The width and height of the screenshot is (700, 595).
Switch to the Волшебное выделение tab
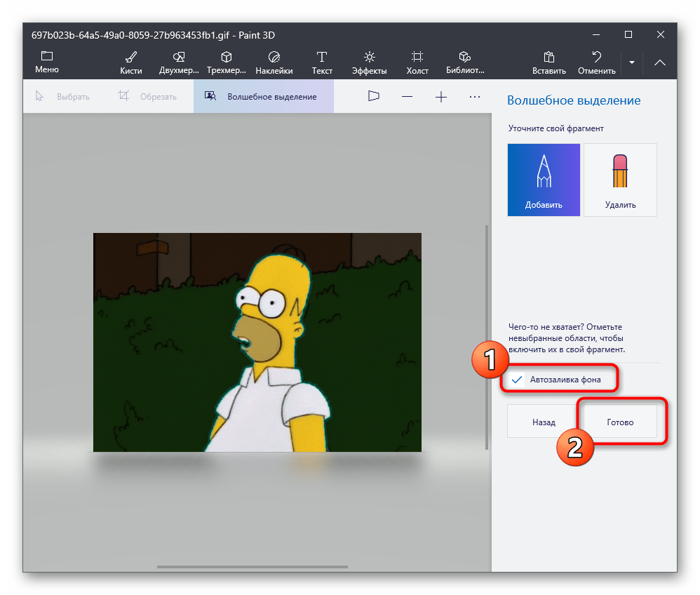click(x=263, y=97)
